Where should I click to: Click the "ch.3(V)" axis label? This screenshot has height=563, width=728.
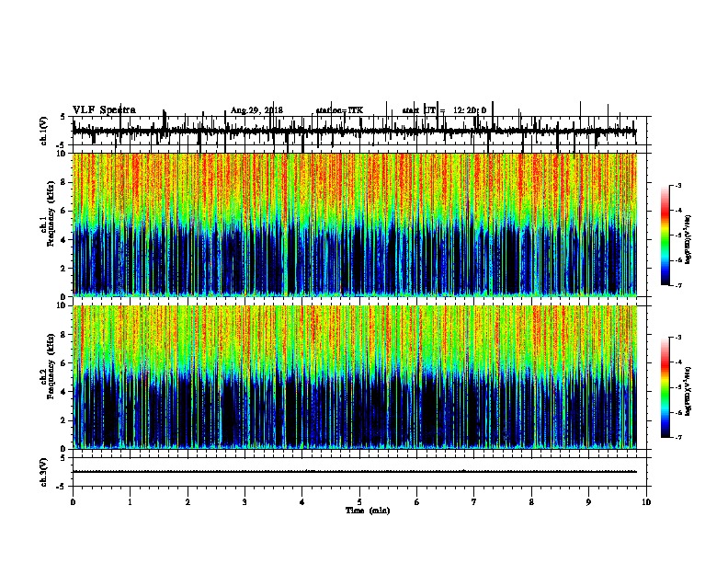tap(43, 472)
